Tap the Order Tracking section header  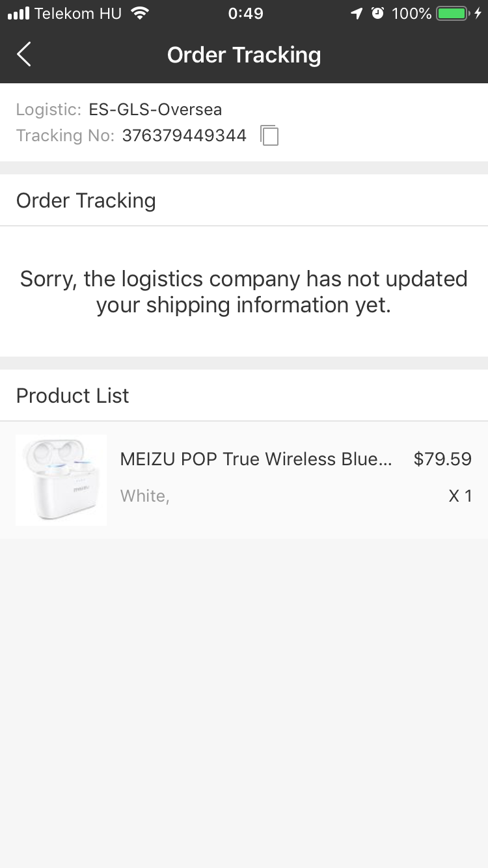(86, 200)
